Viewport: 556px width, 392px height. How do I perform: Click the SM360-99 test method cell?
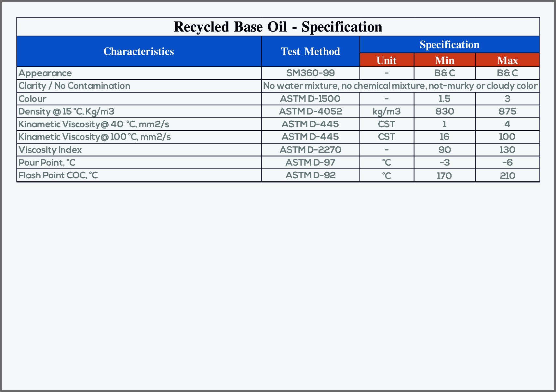click(x=310, y=73)
